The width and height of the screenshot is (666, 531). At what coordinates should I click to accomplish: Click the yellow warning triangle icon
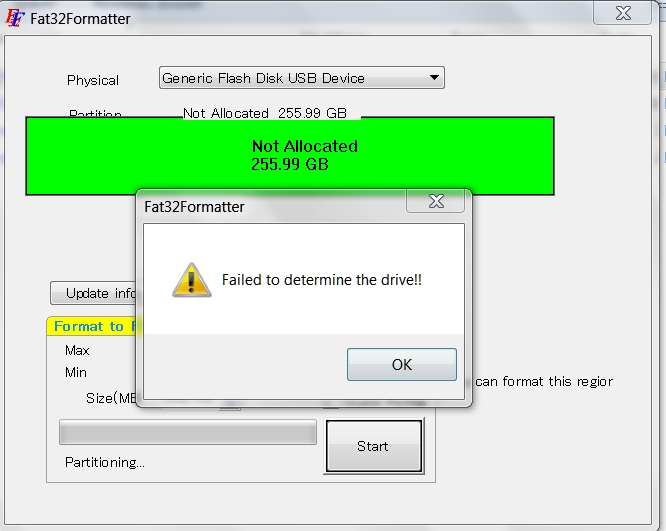tap(192, 280)
